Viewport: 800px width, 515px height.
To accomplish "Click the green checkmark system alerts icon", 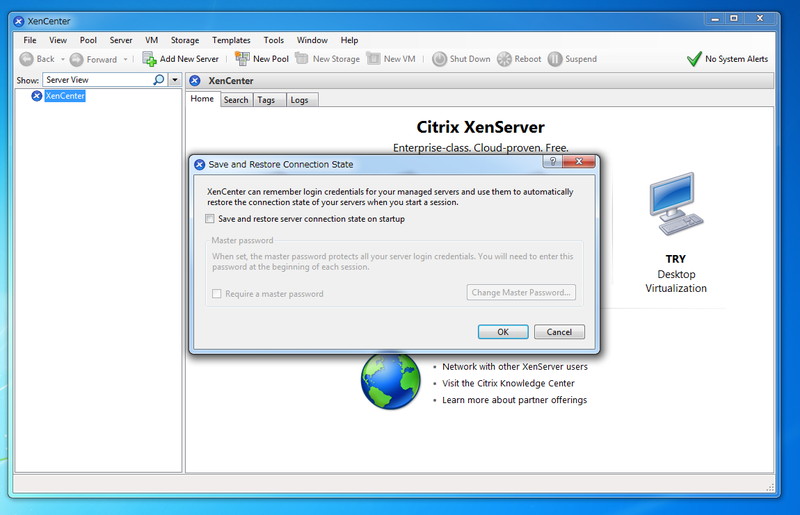I will click(x=694, y=59).
